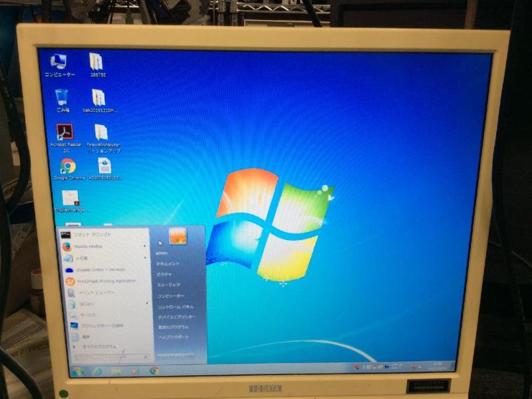Click the Start menu search box
532x399 pixels.
click(x=112, y=357)
